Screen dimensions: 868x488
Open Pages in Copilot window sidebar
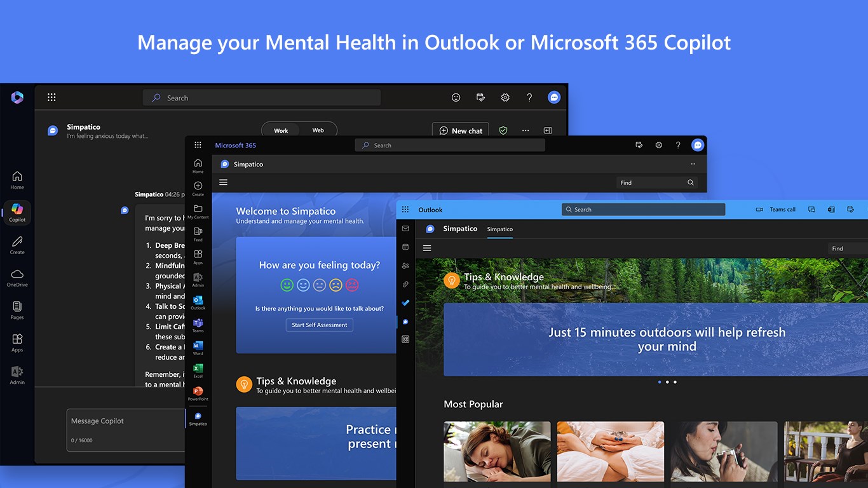click(17, 310)
